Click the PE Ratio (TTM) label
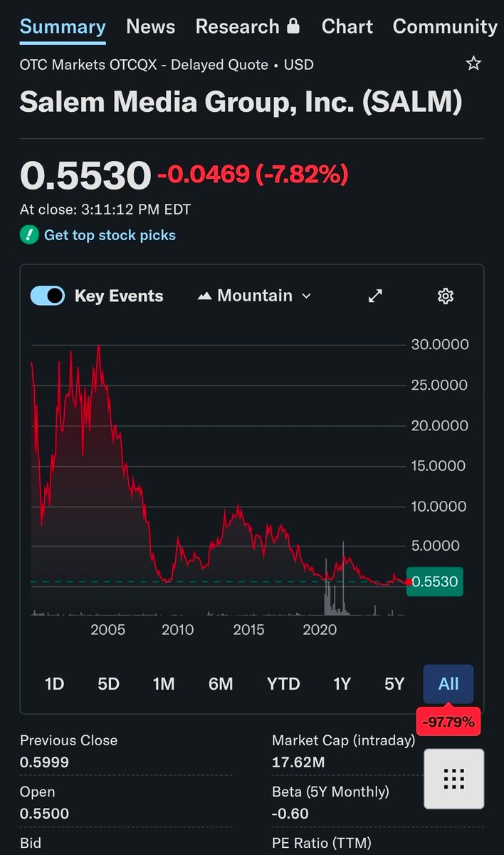504x855 pixels. pyautogui.click(x=322, y=844)
